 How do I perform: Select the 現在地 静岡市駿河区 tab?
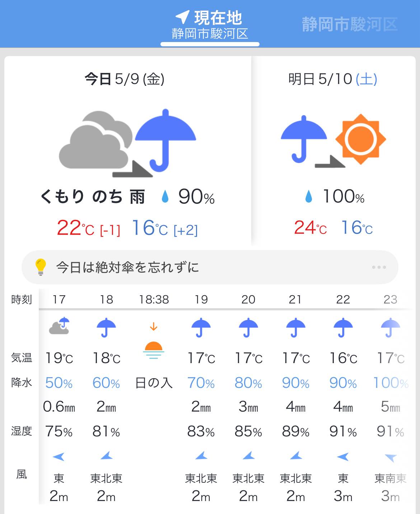210,25
